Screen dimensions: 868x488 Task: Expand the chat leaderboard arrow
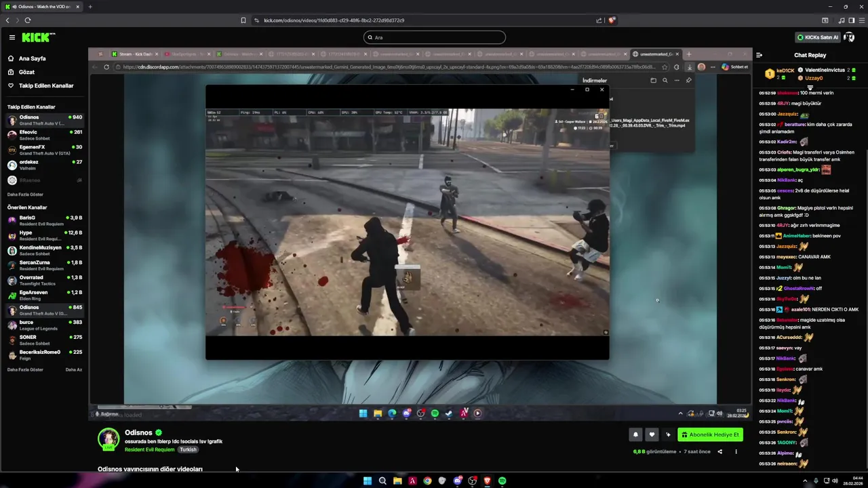tap(810, 87)
